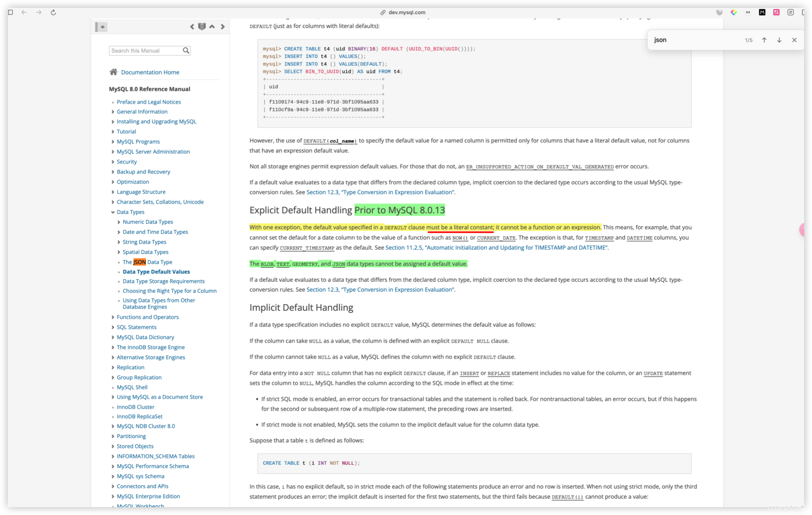Select the The JSON Data Type menu item
Screen dimensions: 812x515
coord(147,262)
